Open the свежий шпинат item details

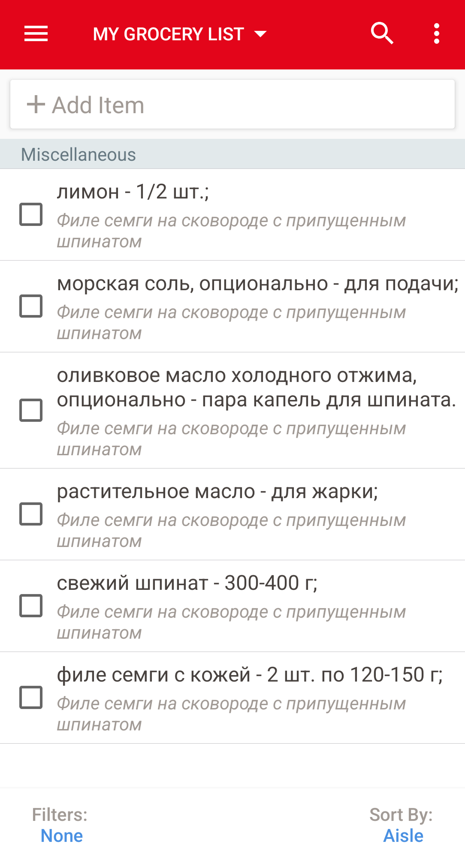187,583
